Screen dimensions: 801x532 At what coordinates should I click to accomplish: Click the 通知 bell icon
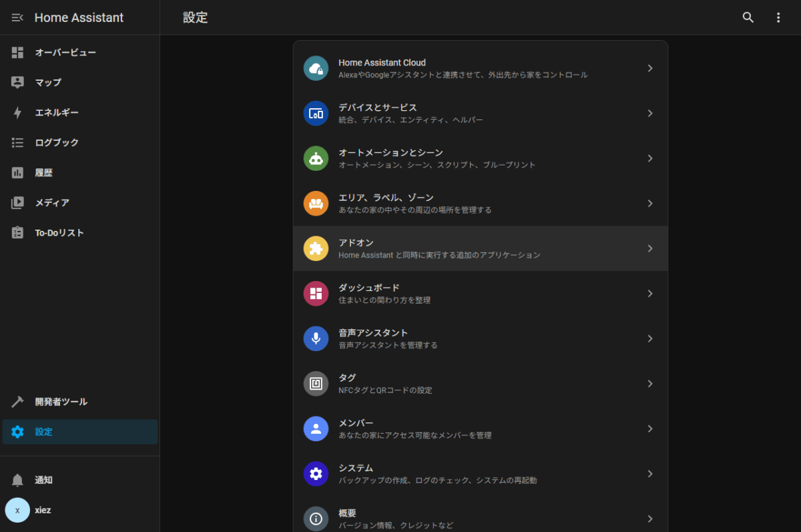(x=17, y=480)
